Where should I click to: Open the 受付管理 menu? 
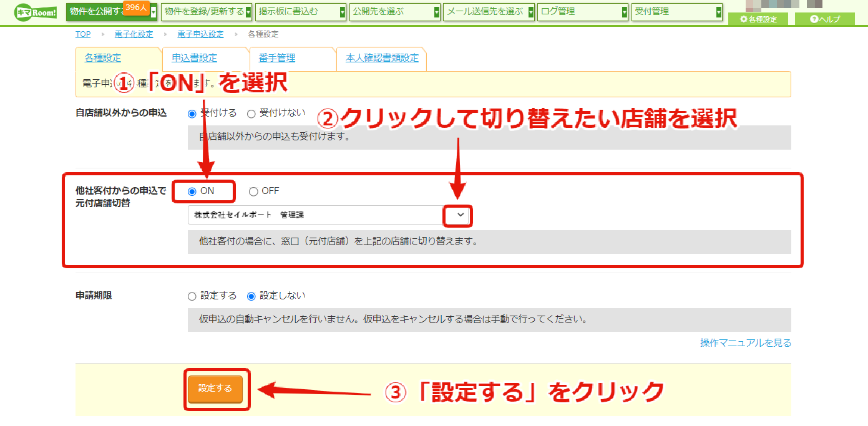678,12
